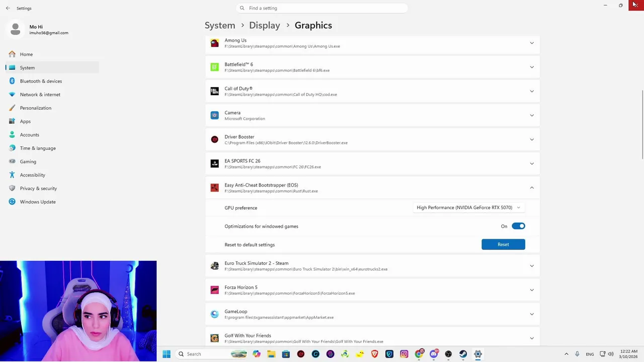Open OBS Studio from the taskbar
Screen dimensions: 644x362
[x=448, y=354]
